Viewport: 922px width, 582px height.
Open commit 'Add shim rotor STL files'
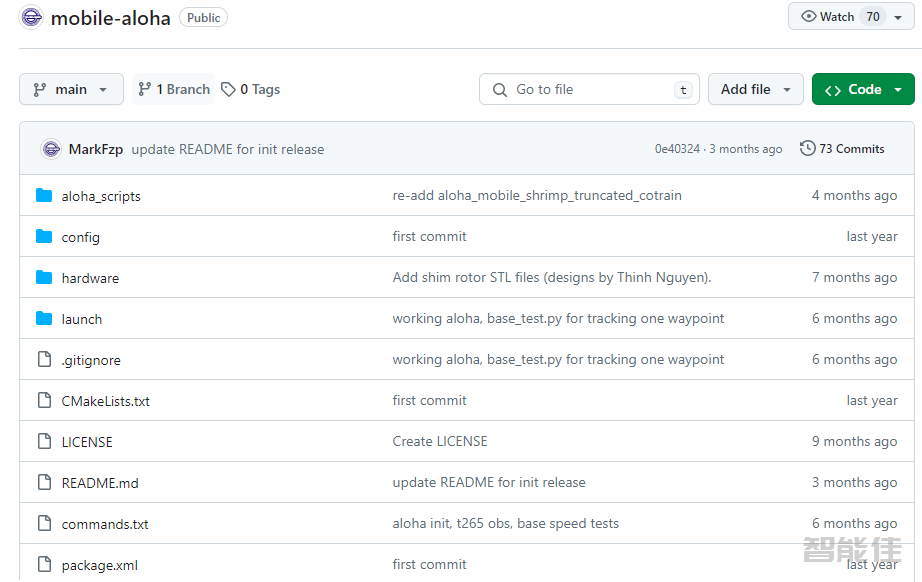552,277
